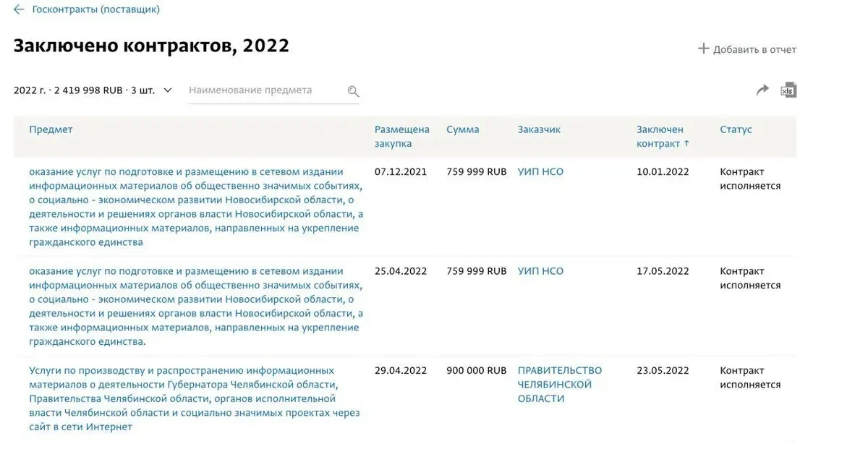Open ПРАВИТЕЛЬСТВО ЧЕЛЯБИНСКОЙ ОБЛАСТИ customer link
Image resolution: width=868 pixels, height=462 pixels.
click(559, 384)
